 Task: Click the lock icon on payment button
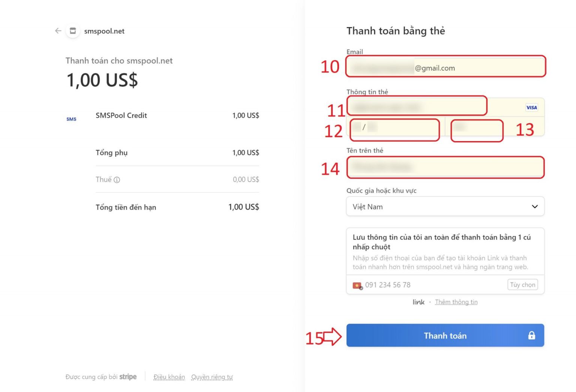pyautogui.click(x=531, y=335)
